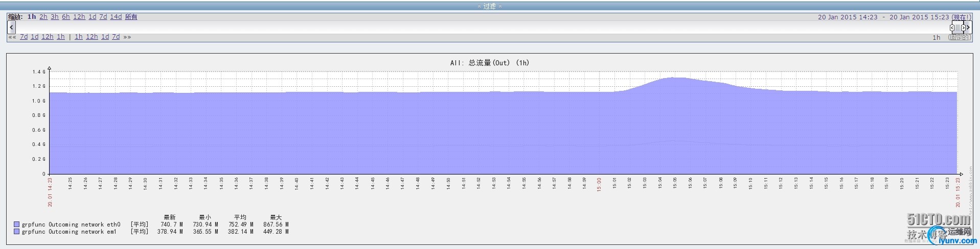The height and width of the screenshot is (249, 980).
Task: Toggle the 固定的 (fixed) period link
Action: pos(959,37)
